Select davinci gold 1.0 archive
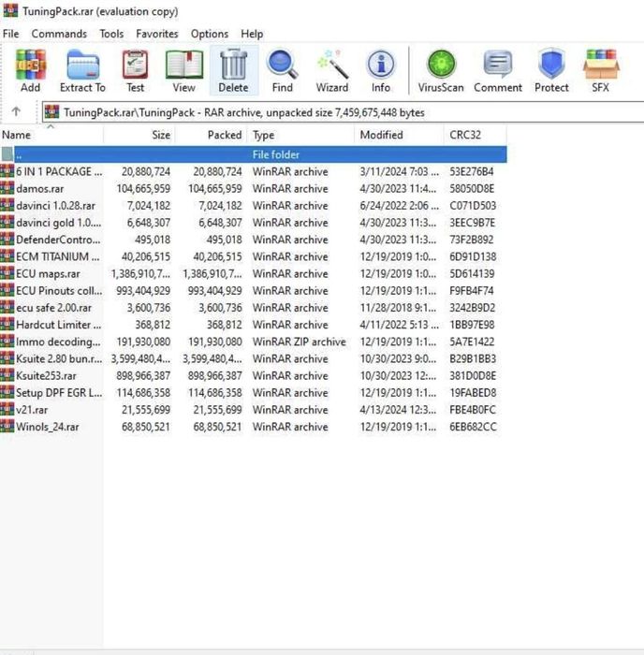This screenshot has width=644, height=655. [59, 223]
